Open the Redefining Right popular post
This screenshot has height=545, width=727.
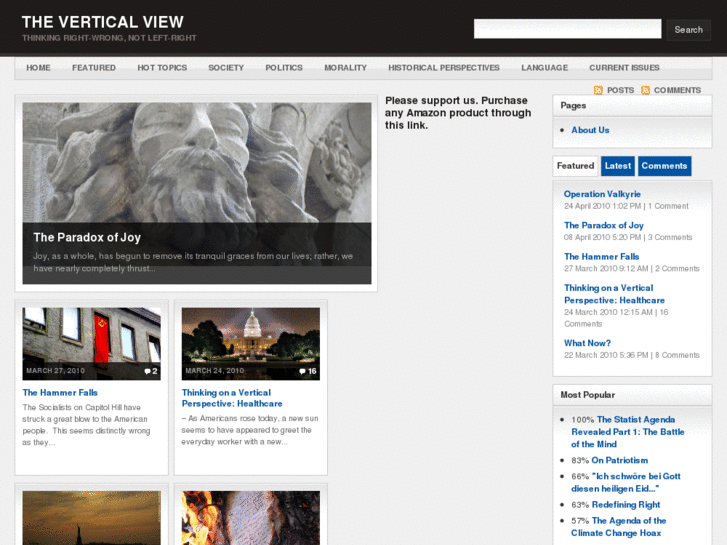click(625, 505)
